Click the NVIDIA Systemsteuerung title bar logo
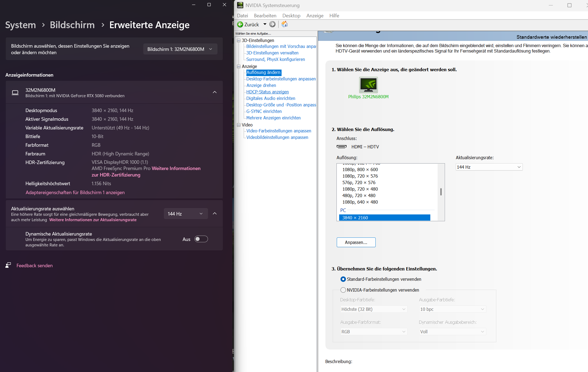 pyautogui.click(x=240, y=5)
